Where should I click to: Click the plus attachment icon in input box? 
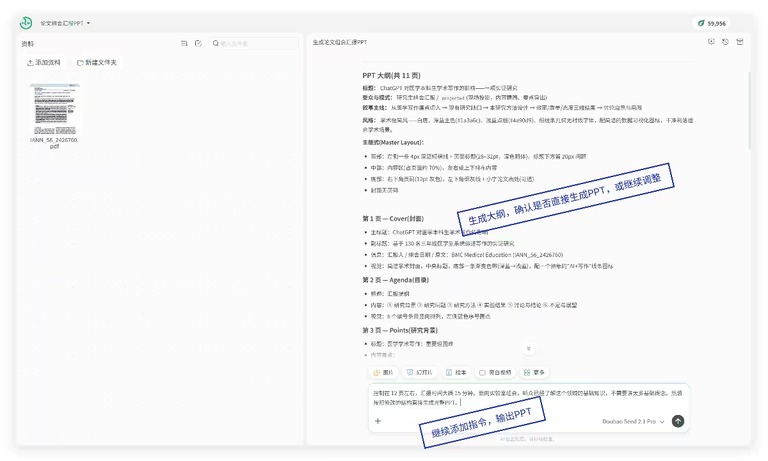378,421
